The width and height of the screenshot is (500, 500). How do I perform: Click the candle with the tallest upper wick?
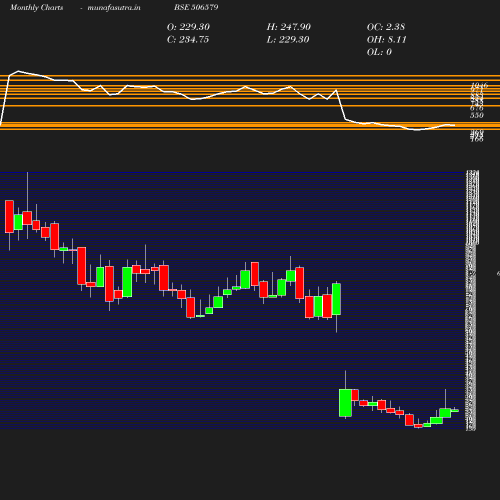click(x=27, y=218)
